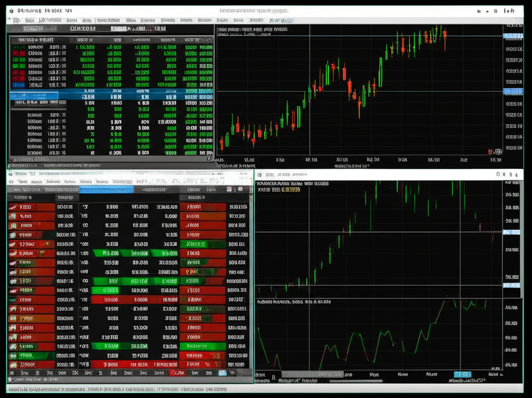Click the light blue icon in the watchlist's bottom strip

[222, 373]
